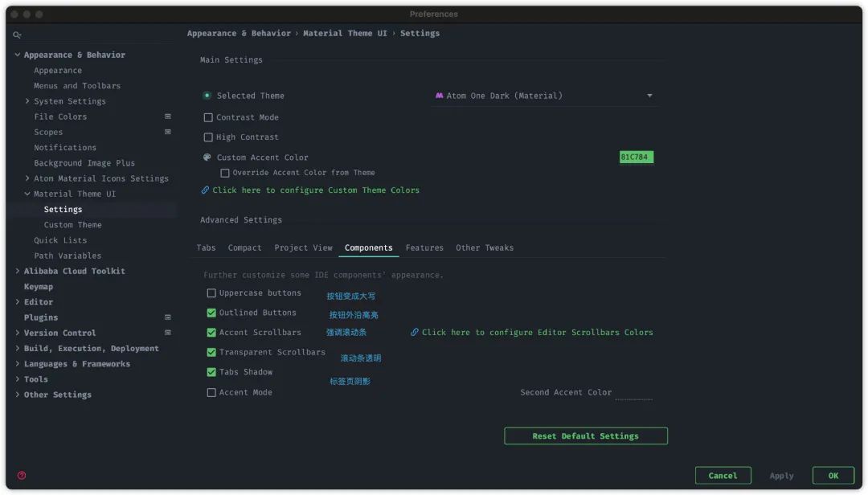Expand the Other Settings section

(x=18, y=395)
